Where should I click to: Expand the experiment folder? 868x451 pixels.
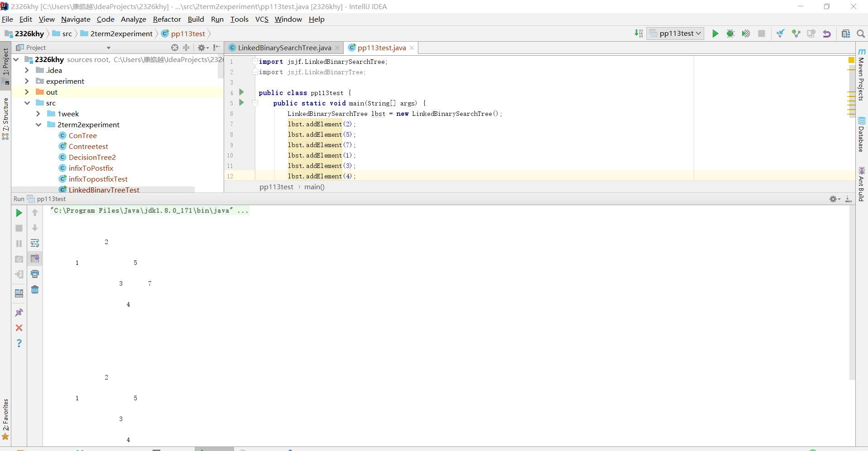(x=27, y=81)
